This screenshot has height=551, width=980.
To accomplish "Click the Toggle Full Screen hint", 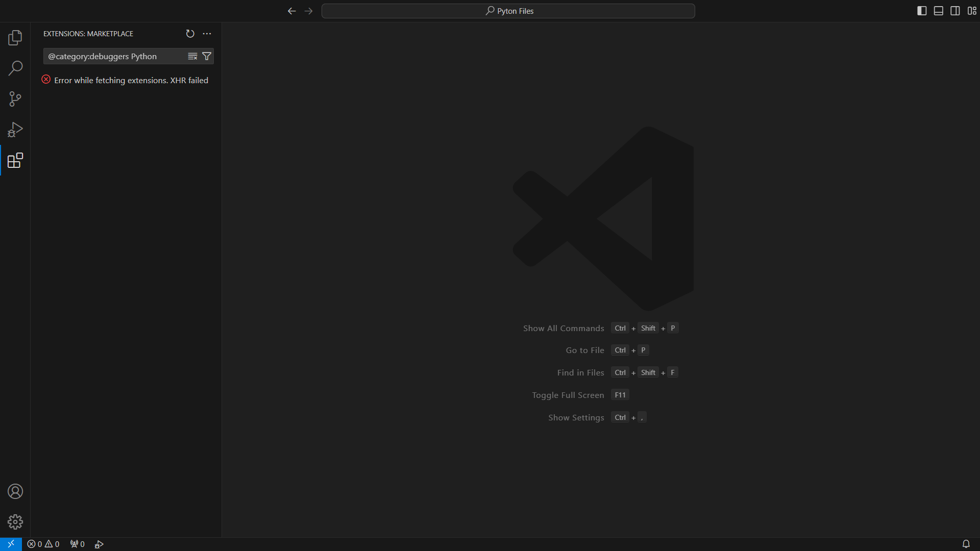I will (x=568, y=395).
